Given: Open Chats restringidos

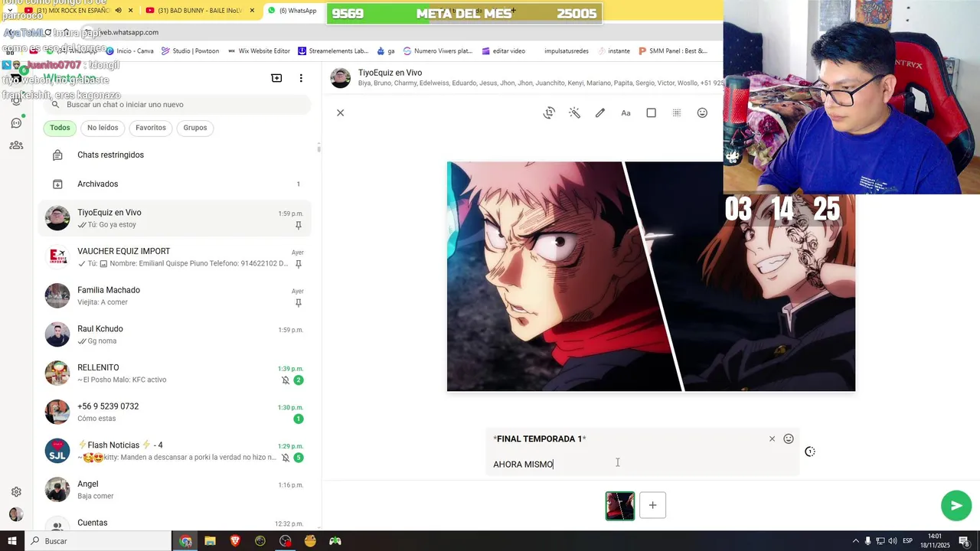Looking at the screenshot, I should 175,155.
